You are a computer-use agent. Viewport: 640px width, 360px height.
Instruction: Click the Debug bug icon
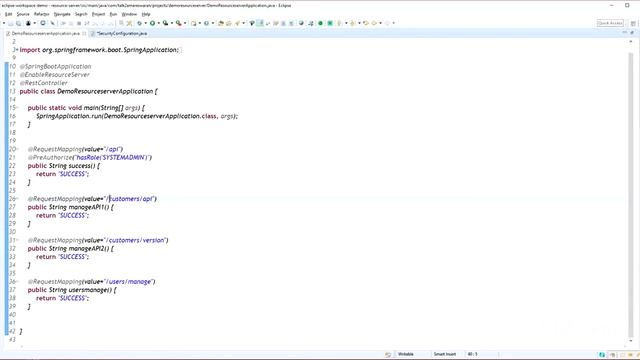tap(140, 23)
